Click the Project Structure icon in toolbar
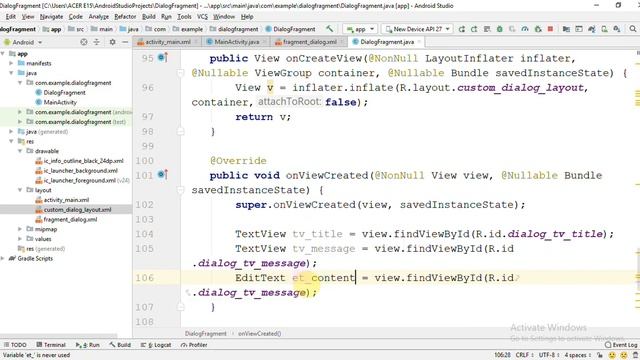640x360 pixels. coord(566,29)
